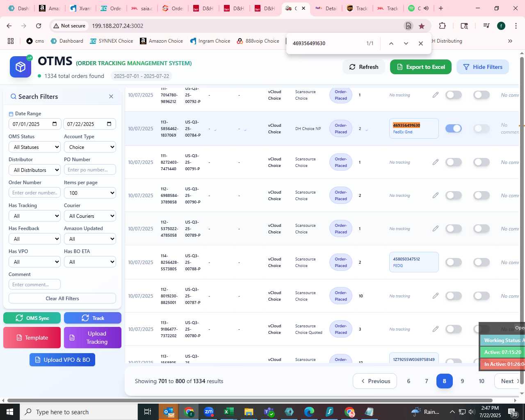The image size is (525, 420).
Task: Open the Distributor dropdown
Action: coord(34,170)
